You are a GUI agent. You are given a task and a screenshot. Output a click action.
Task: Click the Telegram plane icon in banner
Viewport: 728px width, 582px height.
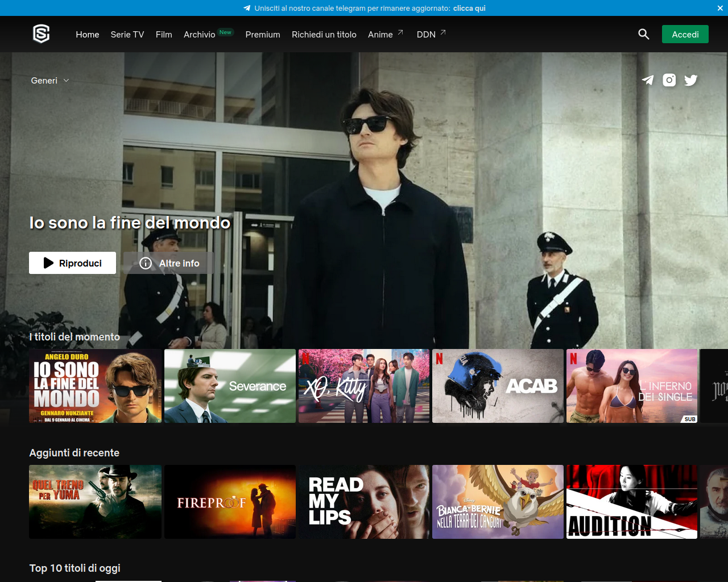[247, 8]
